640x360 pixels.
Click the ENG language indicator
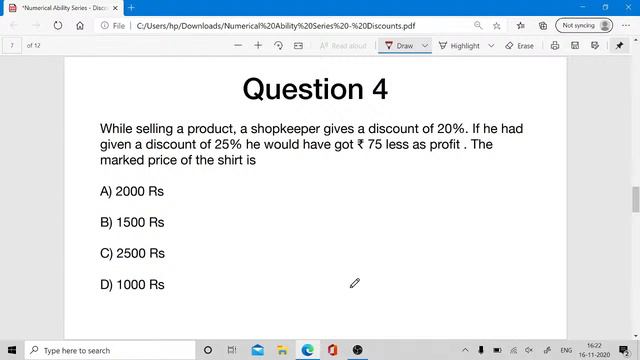pos(566,350)
